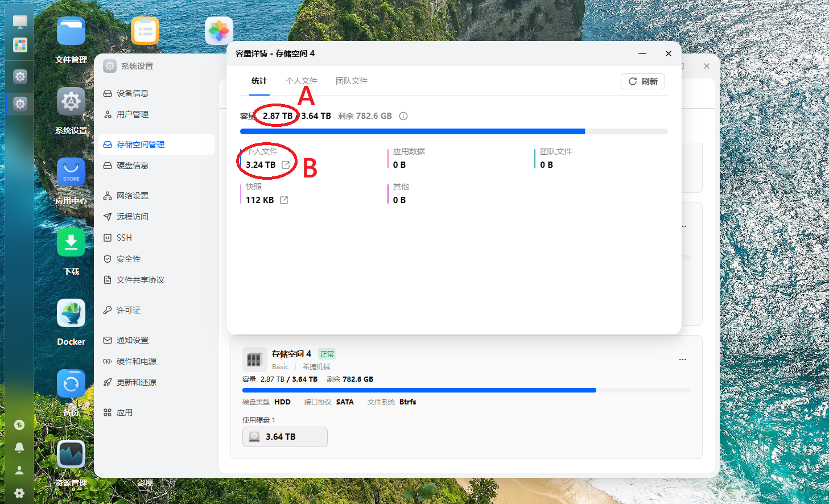
Task: Click the 正常 status badge
Action: click(x=327, y=354)
